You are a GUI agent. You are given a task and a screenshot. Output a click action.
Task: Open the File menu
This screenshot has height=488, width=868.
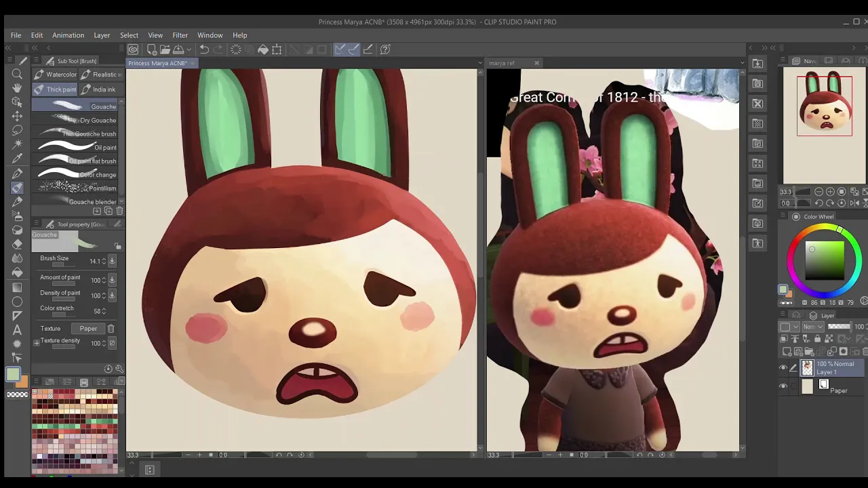click(x=16, y=35)
